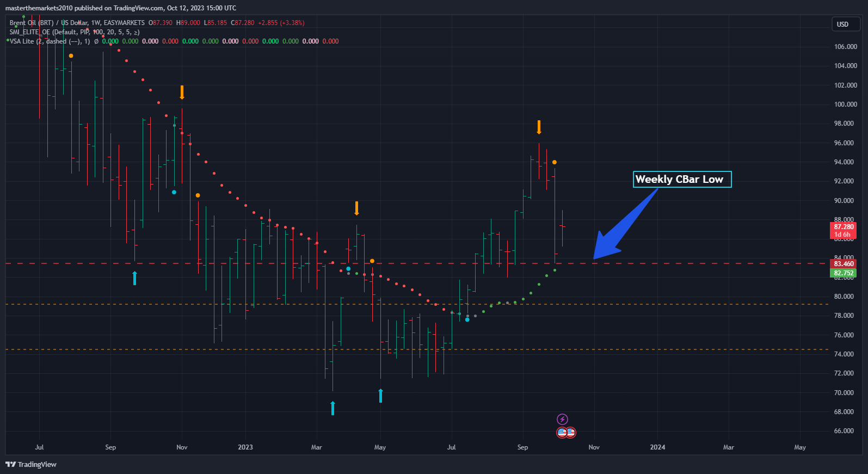Click the 2024 label on time axis
This screenshot has height=474, width=868.
(x=657, y=447)
